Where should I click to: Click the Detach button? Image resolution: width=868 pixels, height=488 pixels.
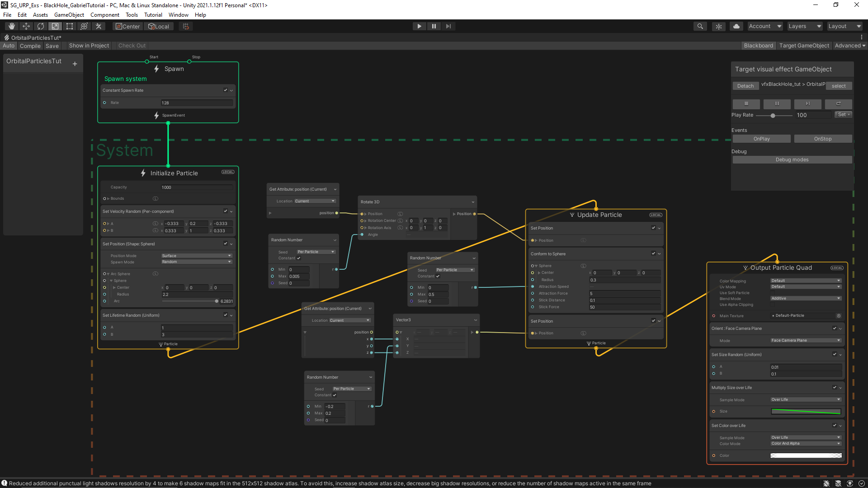(745, 86)
